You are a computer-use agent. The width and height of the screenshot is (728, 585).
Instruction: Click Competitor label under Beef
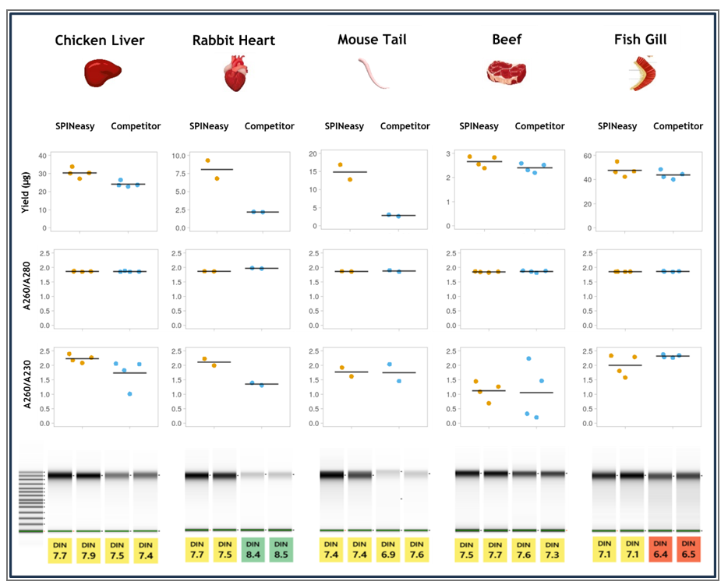coord(539,126)
